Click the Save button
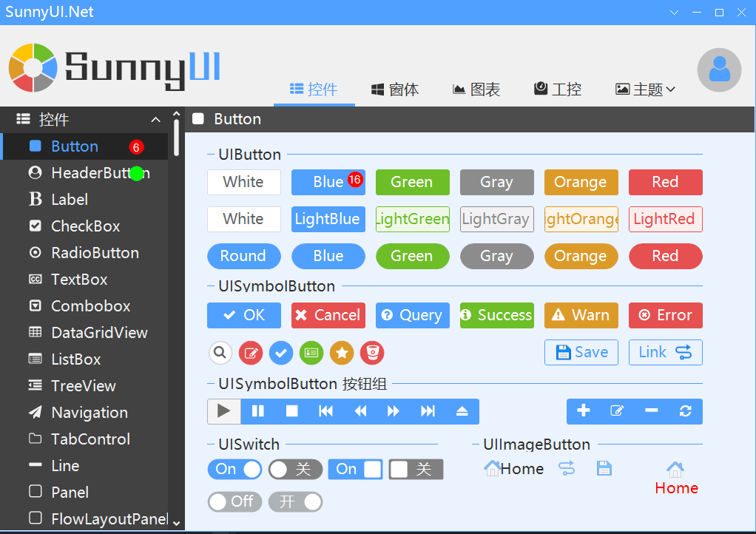 point(581,352)
